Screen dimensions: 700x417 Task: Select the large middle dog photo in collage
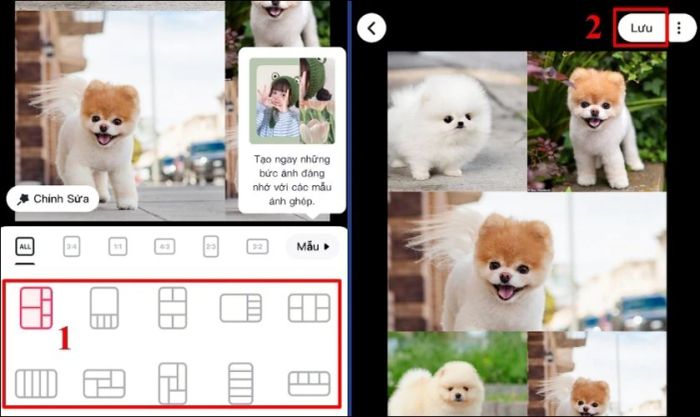coord(527,262)
